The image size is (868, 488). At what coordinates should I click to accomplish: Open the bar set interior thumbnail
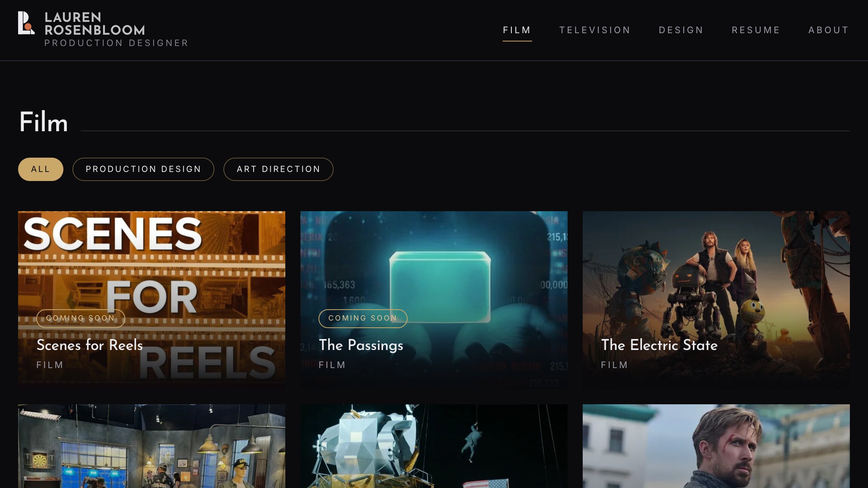tap(152, 446)
